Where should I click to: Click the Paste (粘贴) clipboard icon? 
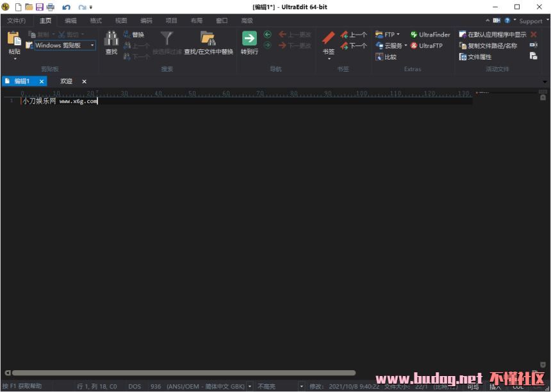14,38
